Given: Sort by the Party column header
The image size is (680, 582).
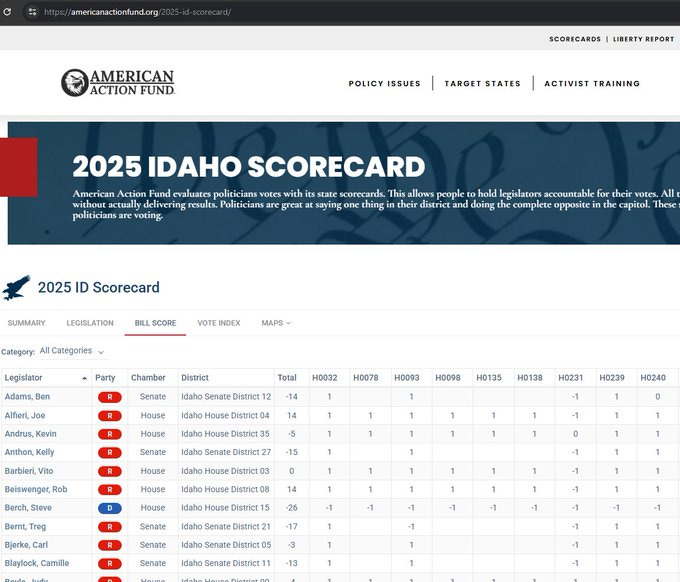Looking at the screenshot, I should point(105,378).
